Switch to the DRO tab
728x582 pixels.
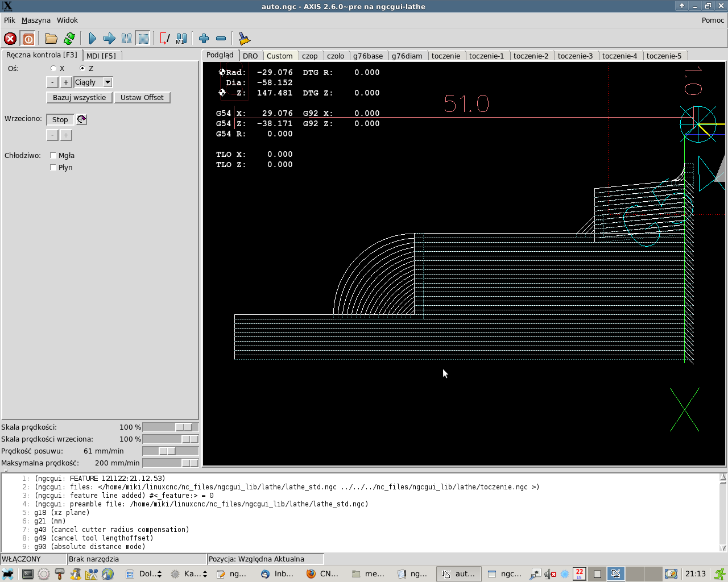(250, 56)
